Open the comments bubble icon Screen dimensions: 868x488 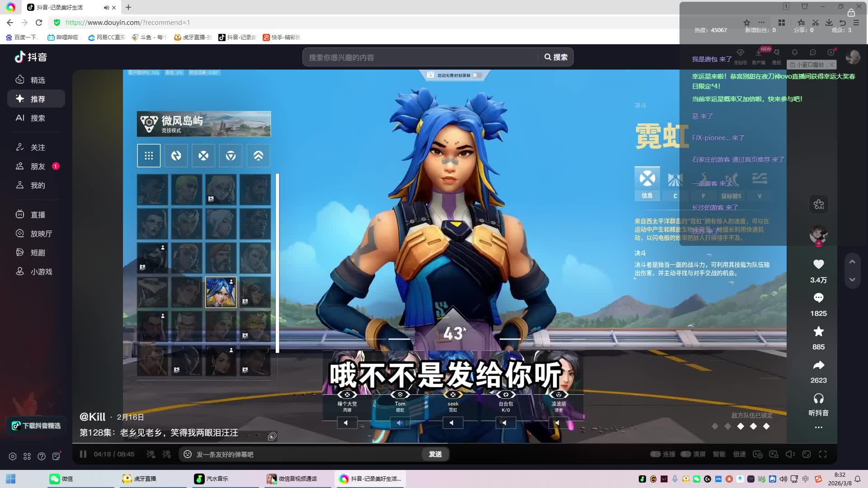click(x=818, y=298)
